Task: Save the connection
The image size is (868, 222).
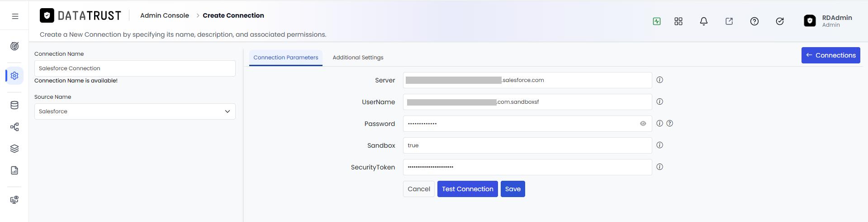Action: pyautogui.click(x=513, y=189)
